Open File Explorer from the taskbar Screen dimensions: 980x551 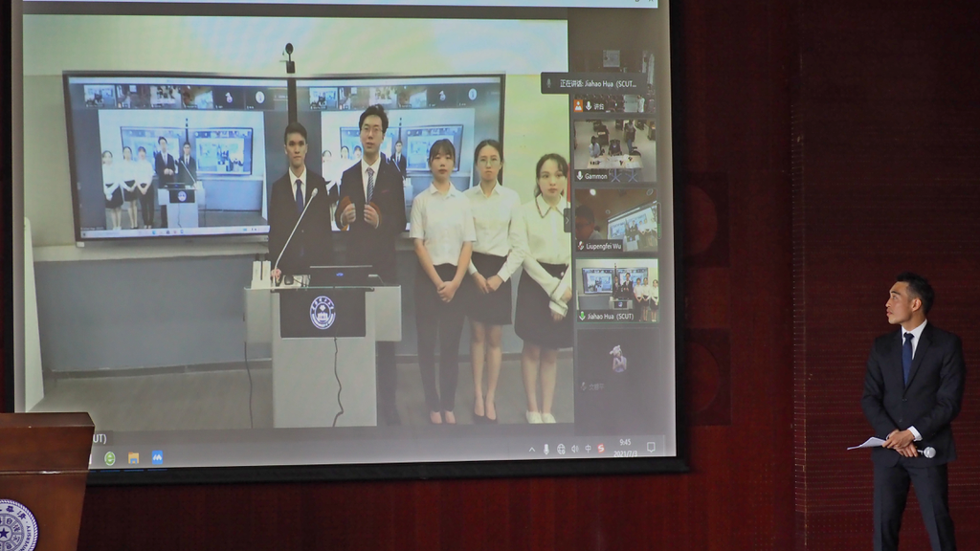tap(134, 458)
